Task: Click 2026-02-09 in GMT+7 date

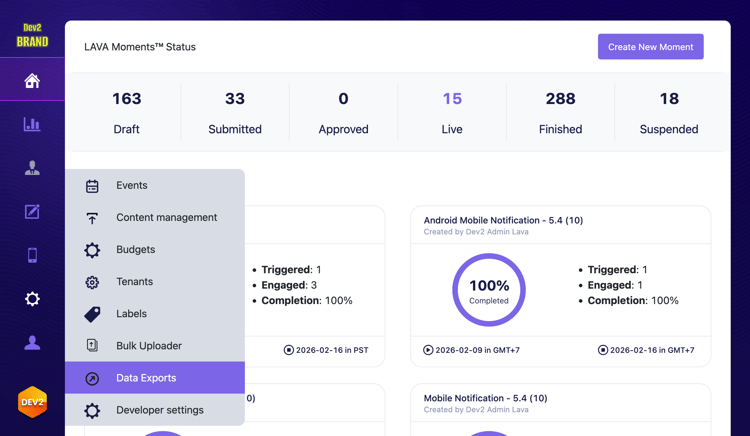Action: [477, 350]
